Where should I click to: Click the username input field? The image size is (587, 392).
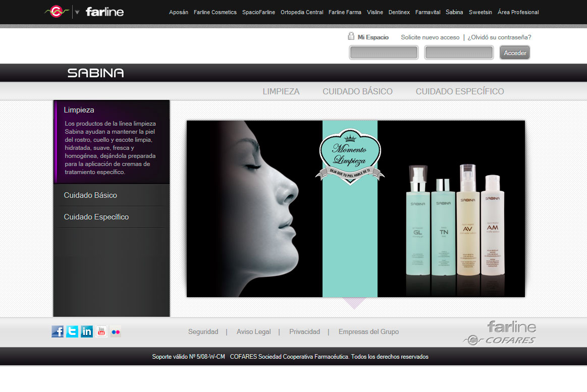tap(384, 52)
